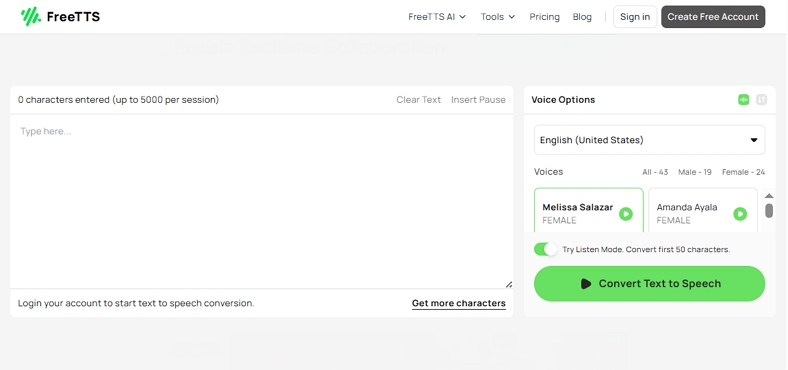The image size is (788, 370).
Task: Open the FreeTTS AI dropdown menu
Action: (437, 17)
